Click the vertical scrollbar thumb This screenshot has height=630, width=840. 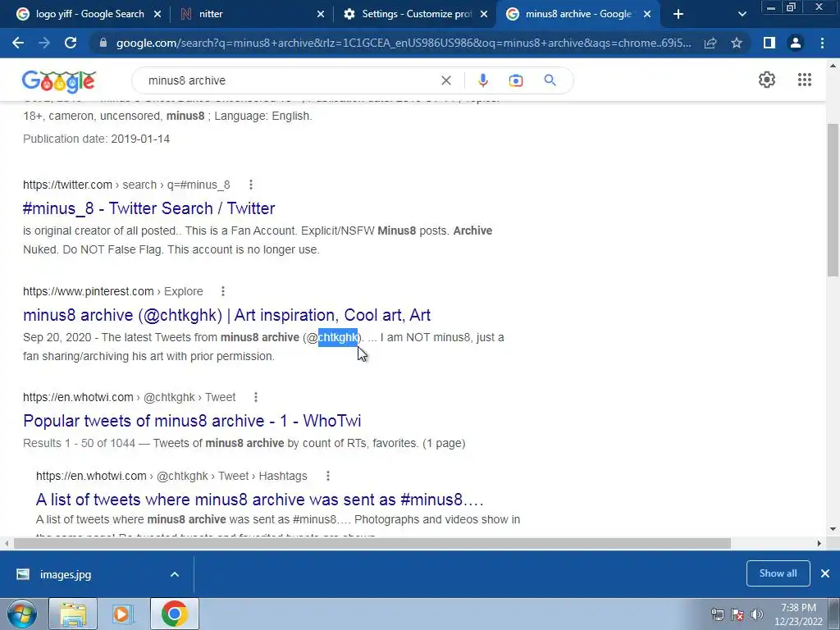833,200
